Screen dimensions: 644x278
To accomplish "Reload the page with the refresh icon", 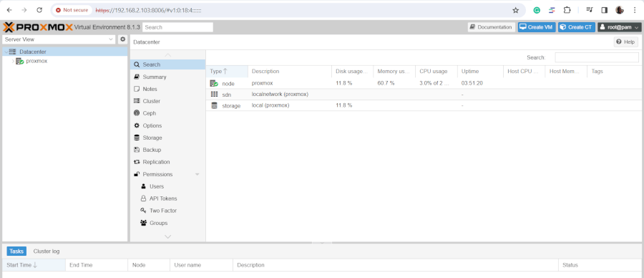I will 39,10.
